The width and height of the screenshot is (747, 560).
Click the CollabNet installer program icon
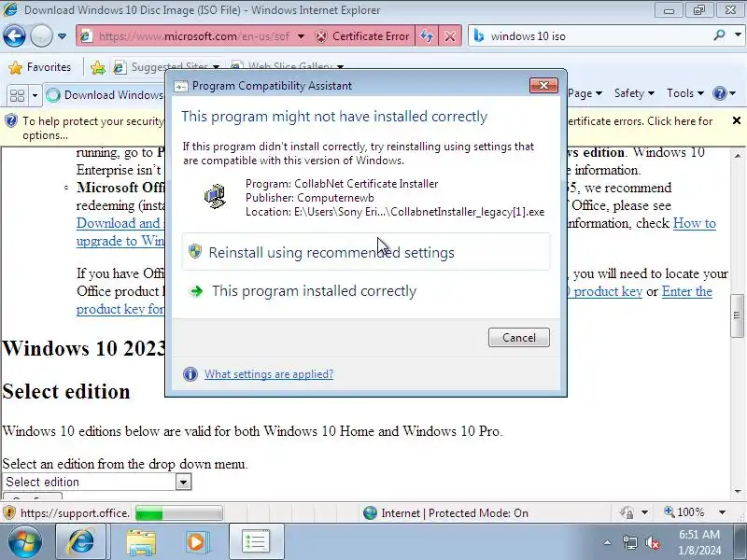tap(215, 196)
